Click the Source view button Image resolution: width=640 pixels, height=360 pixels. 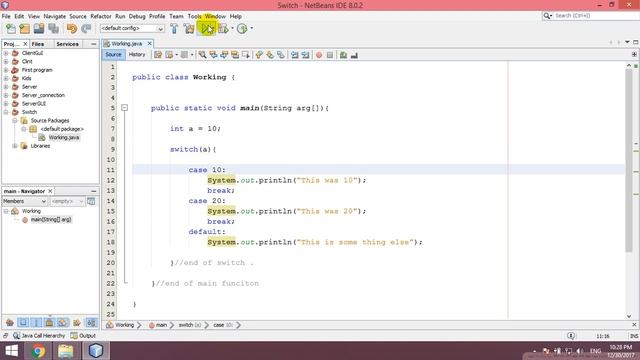113,55
